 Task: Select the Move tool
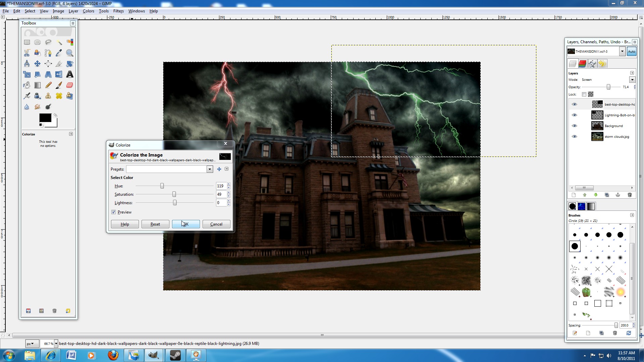pos(38,64)
